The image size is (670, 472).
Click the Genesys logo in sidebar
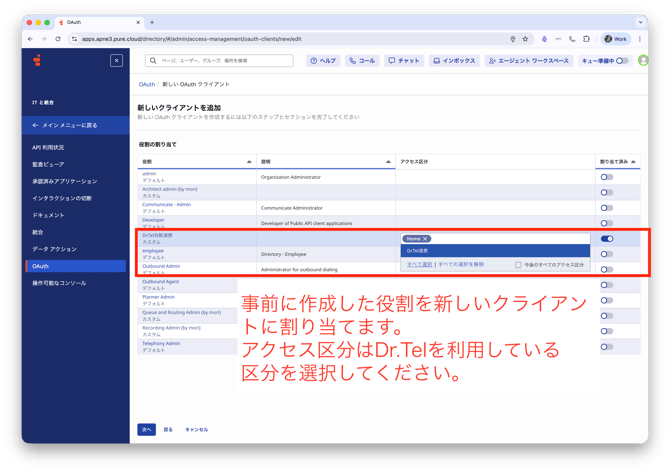pyautogui.click(x=37, y=61)
